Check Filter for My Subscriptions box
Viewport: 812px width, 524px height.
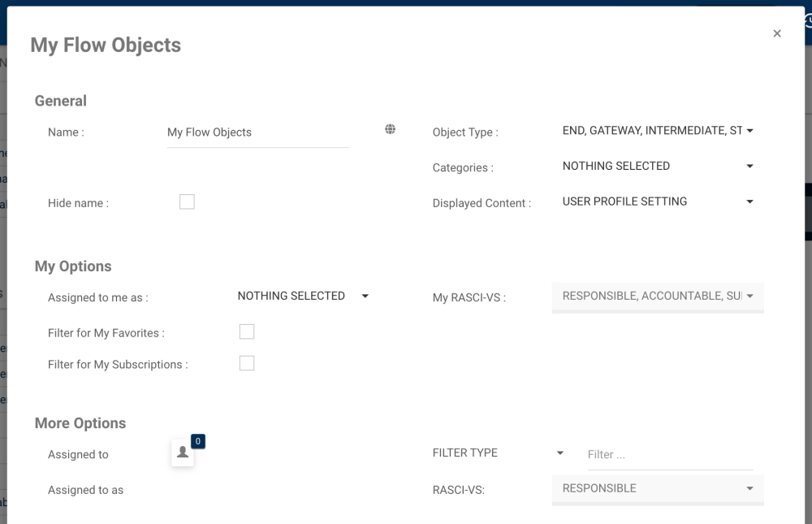tap(247, 363)
